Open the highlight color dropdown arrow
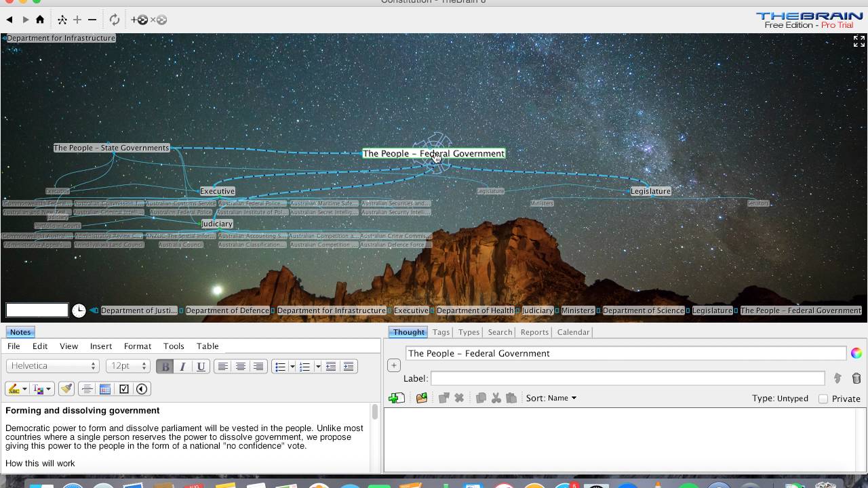 24,389
